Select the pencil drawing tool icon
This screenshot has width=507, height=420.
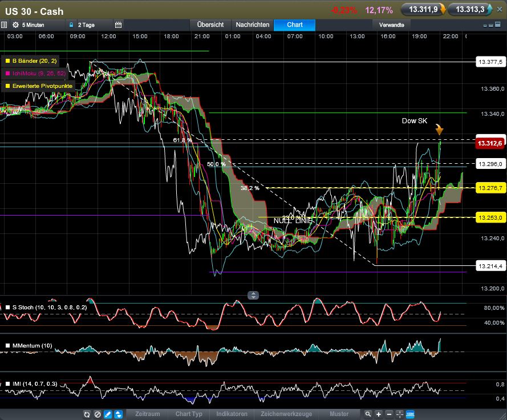(108, 414)
